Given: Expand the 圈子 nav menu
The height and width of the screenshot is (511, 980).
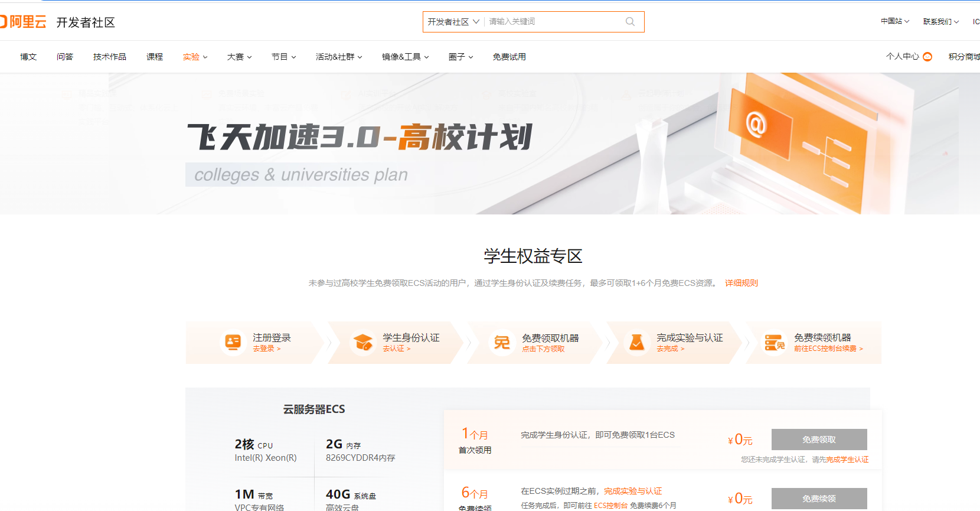Looking at the screenshot, I should (461, 57).
